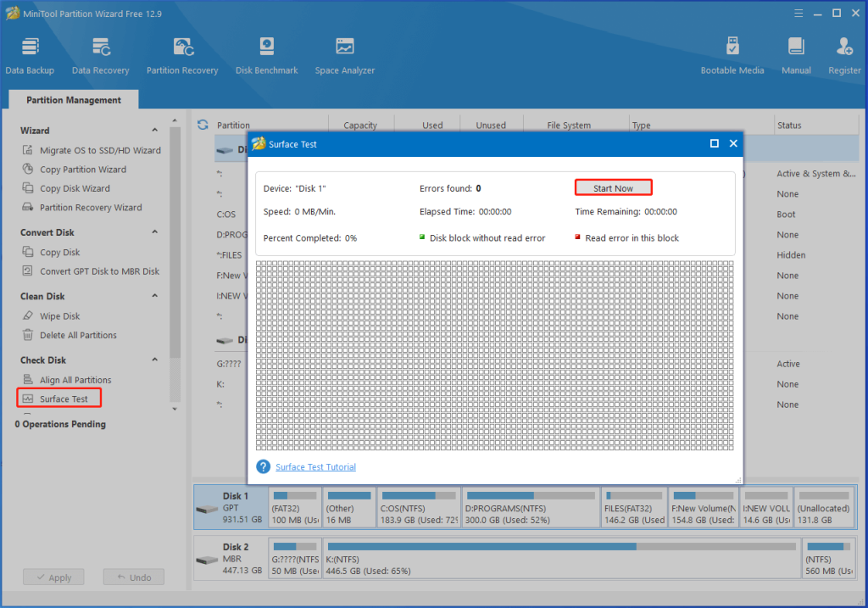Collapse the Convert Disk section

click(155, 232)
